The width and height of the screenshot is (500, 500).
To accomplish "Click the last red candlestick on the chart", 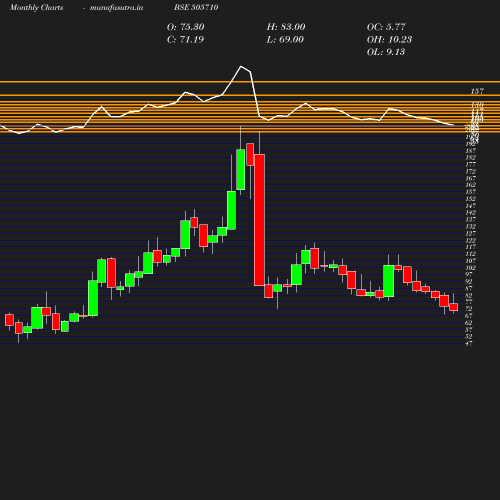I will point(454,307).
